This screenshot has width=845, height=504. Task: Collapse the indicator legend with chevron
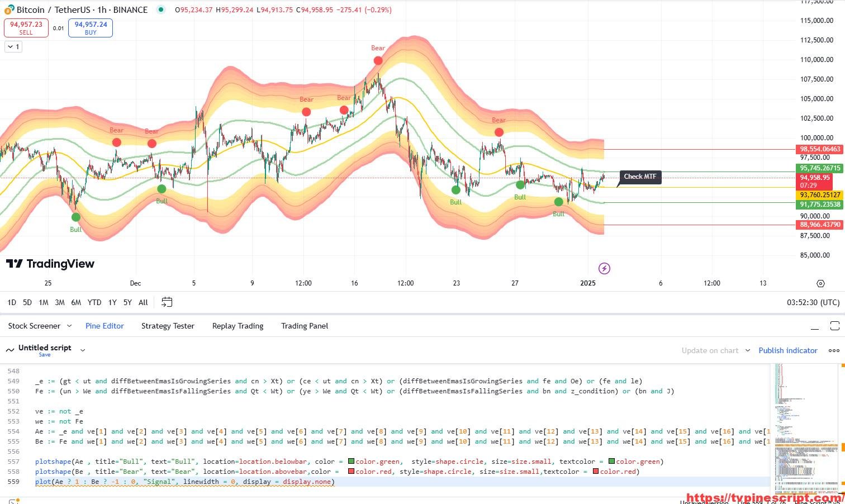pos(13,47)
